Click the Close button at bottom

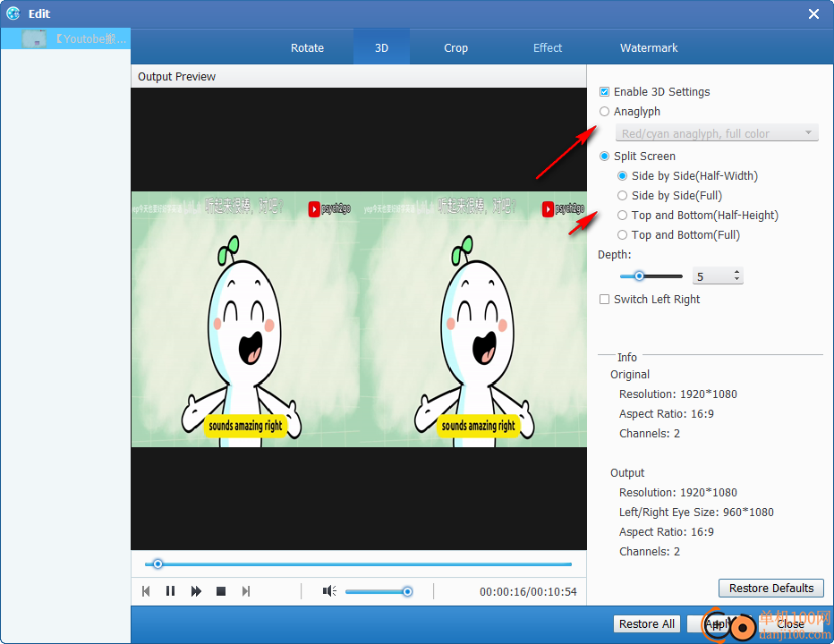click(x=790, y=623)
